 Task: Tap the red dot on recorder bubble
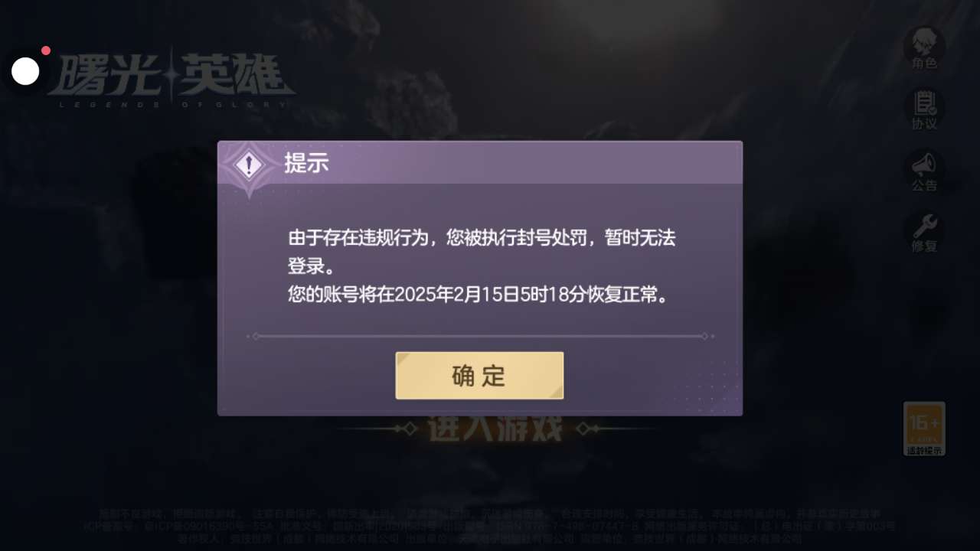(46, 51)
